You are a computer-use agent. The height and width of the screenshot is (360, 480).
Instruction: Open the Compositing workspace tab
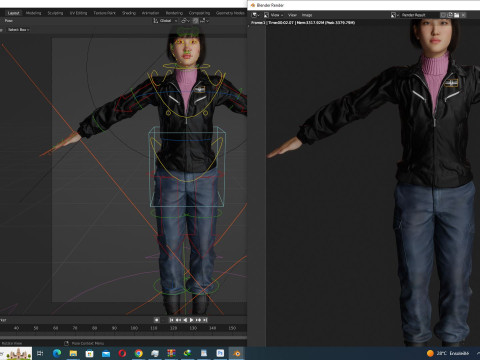(x=199, y=13)
